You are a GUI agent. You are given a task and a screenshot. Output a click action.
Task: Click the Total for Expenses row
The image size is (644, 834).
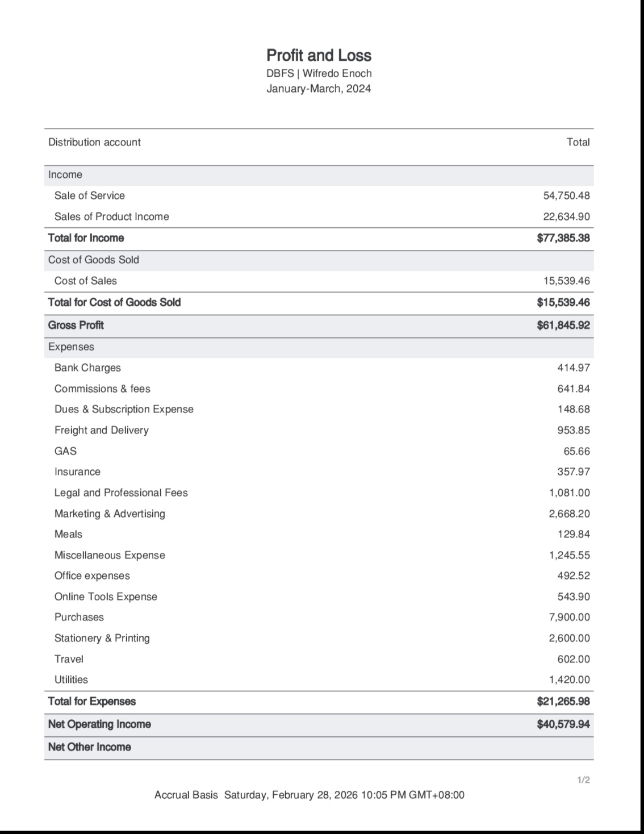click(x=319, y=702)
